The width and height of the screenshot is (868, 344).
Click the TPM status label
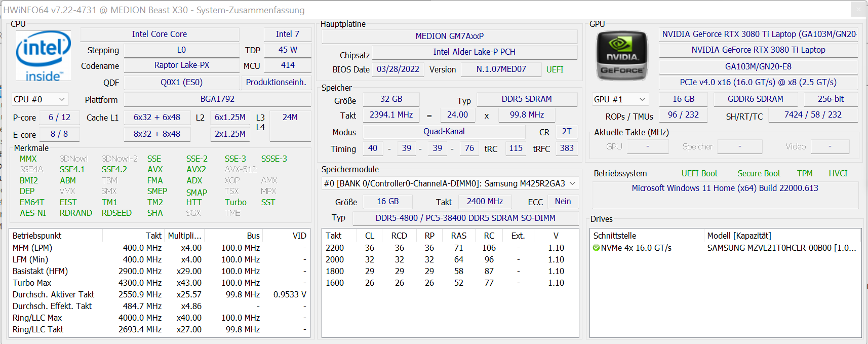pos(805,174)
